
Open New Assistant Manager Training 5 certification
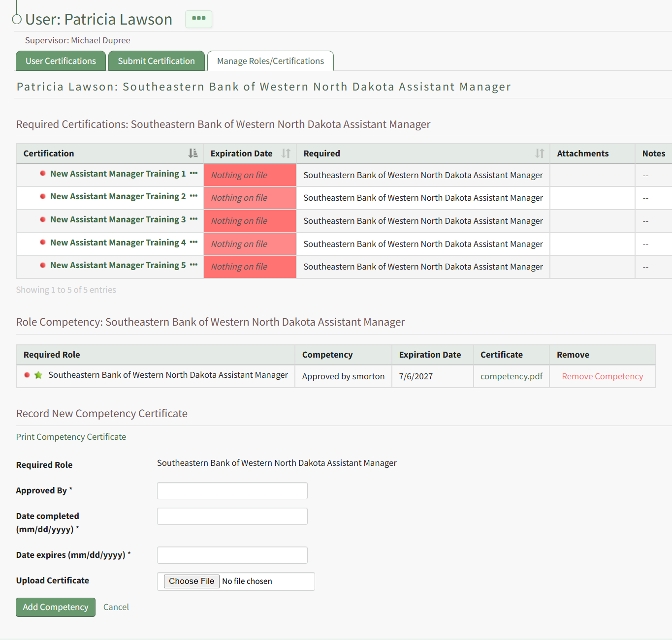[118, 265]
